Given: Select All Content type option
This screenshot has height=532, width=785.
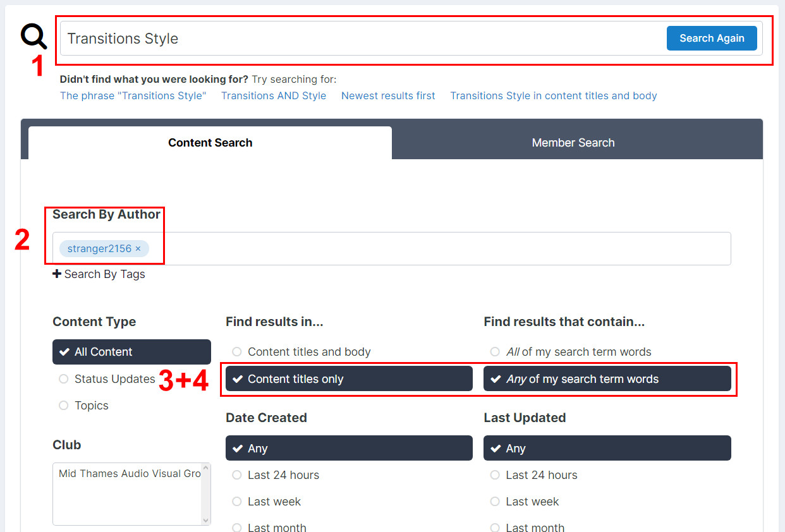Looking at the screenshot, I should pos(131,352).
